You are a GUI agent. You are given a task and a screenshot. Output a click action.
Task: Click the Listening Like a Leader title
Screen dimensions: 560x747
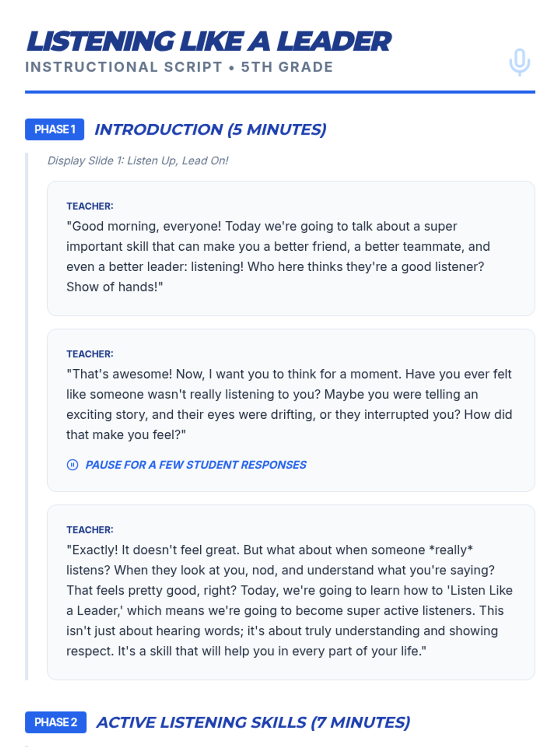[x=209, y=41]
